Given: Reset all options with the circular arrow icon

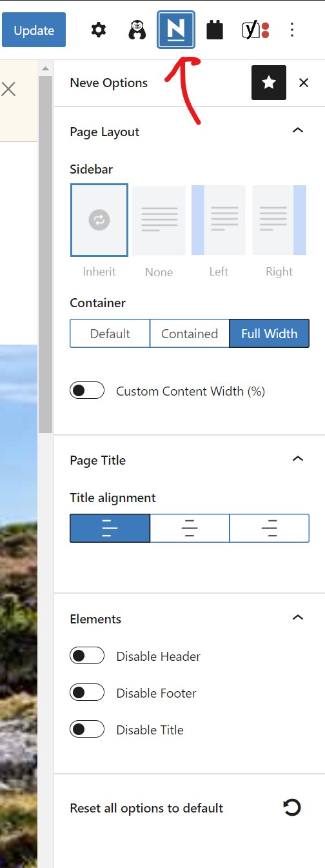Looking at the screenshot, I should [x=292, y=807].
